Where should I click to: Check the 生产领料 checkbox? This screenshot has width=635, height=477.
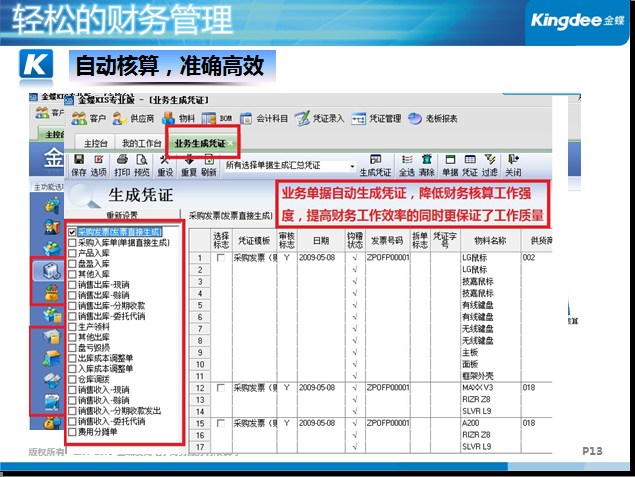point(72,327)
